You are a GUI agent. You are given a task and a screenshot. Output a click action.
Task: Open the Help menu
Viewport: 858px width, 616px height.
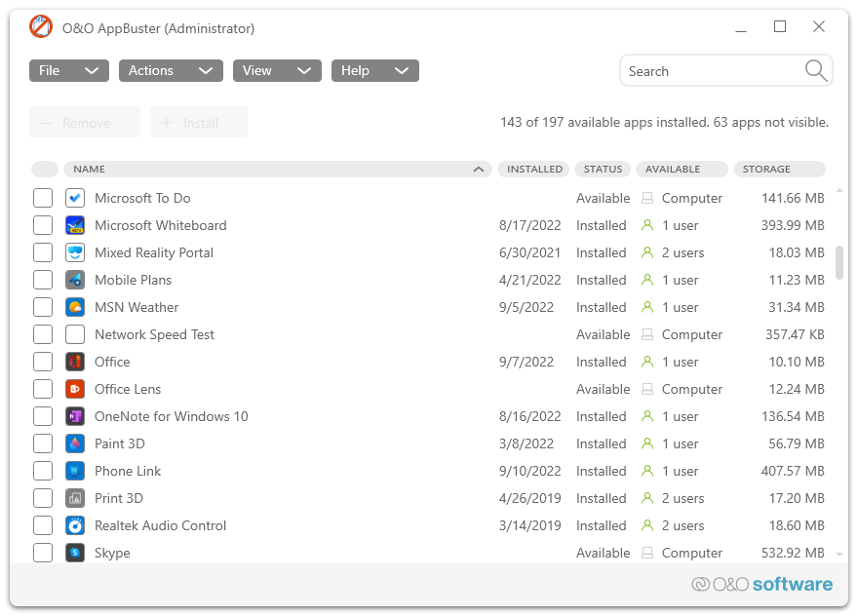[374, 70]
